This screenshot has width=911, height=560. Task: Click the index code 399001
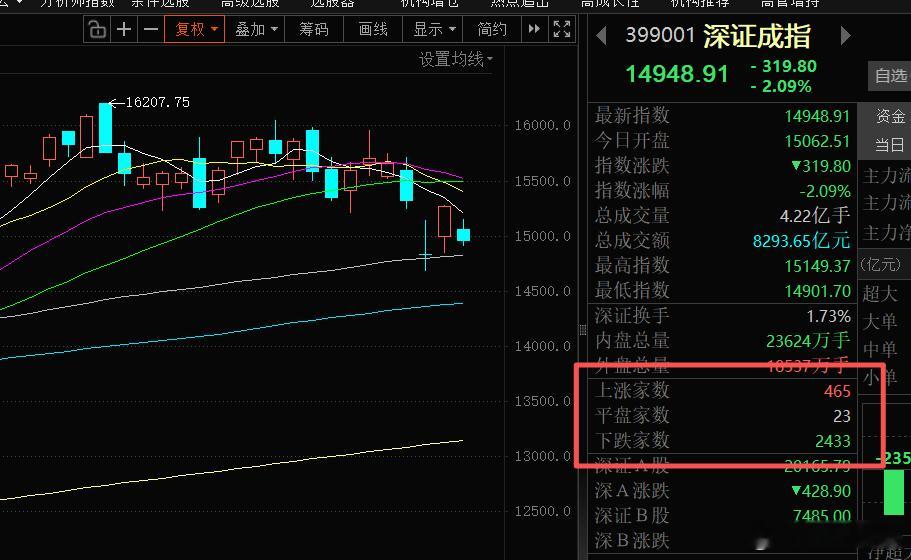pyautogui.click(x=660, y=35)
